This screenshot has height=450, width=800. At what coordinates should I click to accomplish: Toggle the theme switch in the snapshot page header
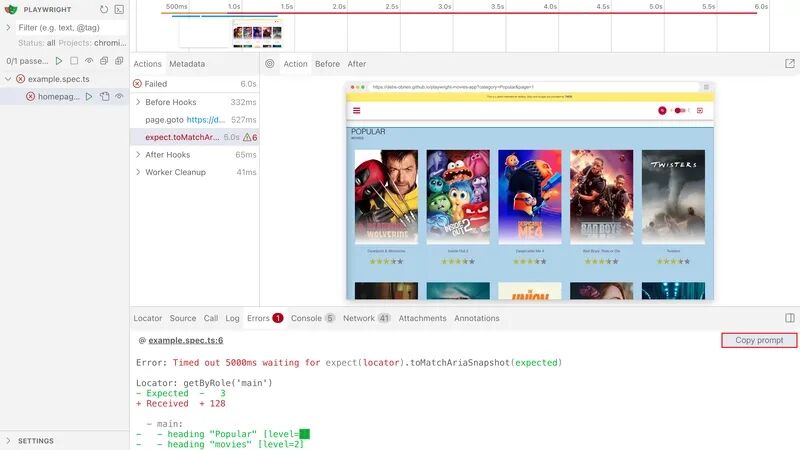[x=680, y=110]
